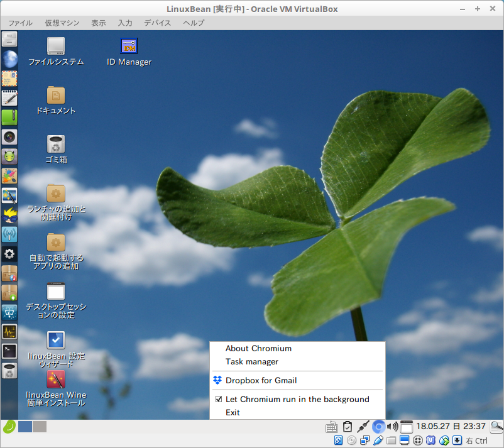Click the Chromium tray icon
Viewport: 504px width, 448px height.
tap(378, 427)
